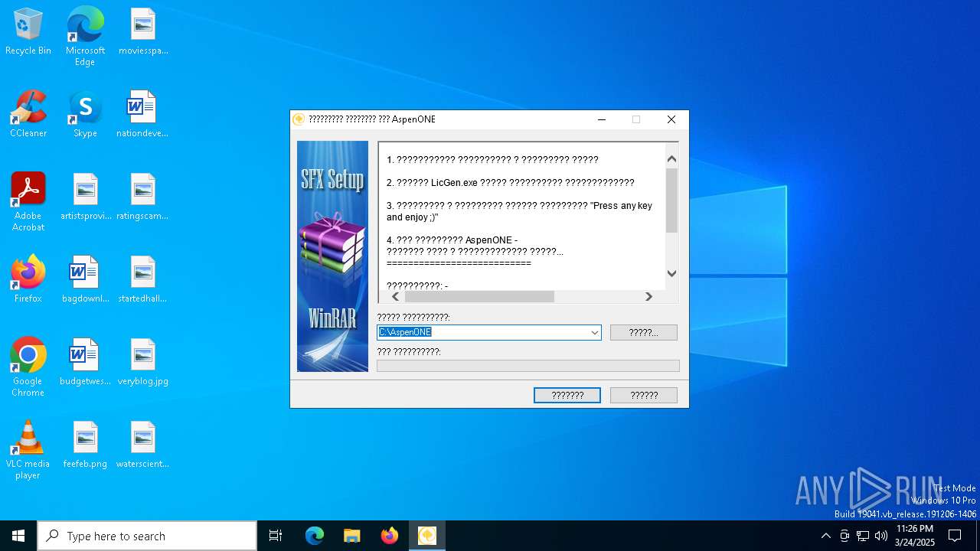This screenshot has width=980, height=551.
Task: Select the budgetwes... Word document
Action: coord(86,362)
